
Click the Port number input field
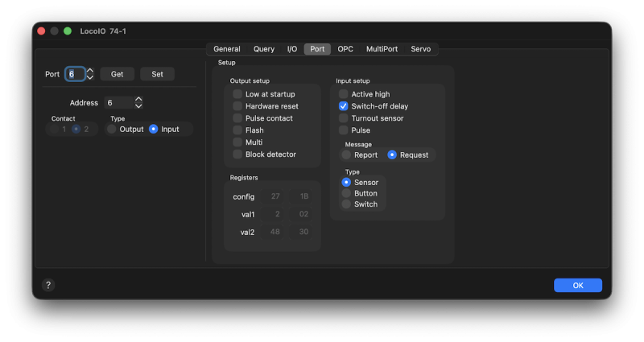point(74,74)
